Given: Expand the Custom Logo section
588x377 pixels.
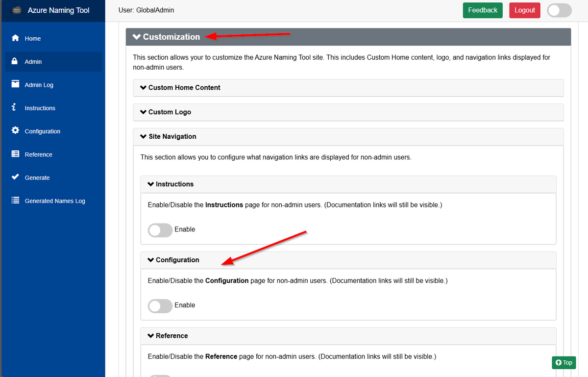Looking at the screenshot, I should click(348, 112).
